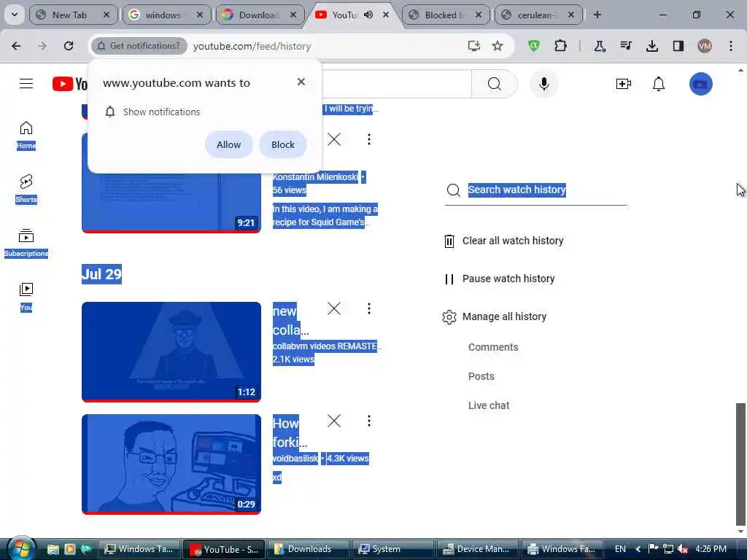
Task: Click the green shield extension icon
Action: point(534,46)
